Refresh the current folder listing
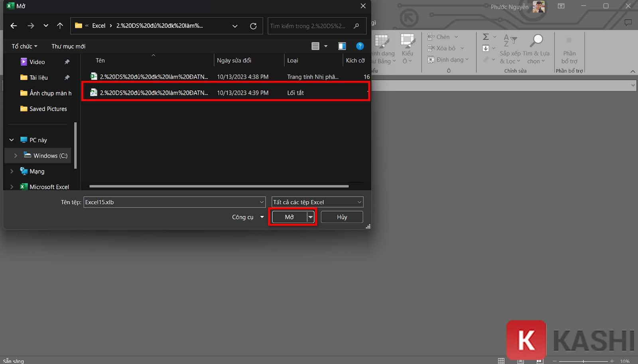 tap(253, 26)
